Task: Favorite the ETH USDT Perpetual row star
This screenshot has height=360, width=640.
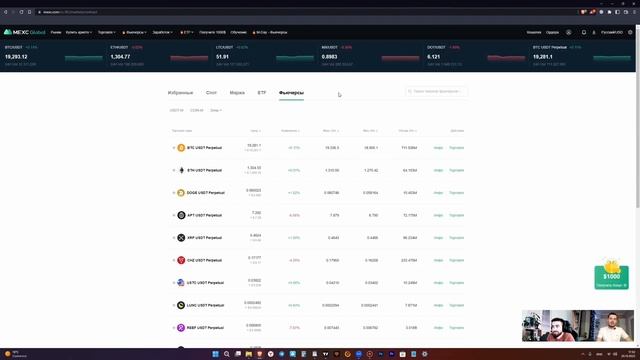Action: click(x=173, y=170)
